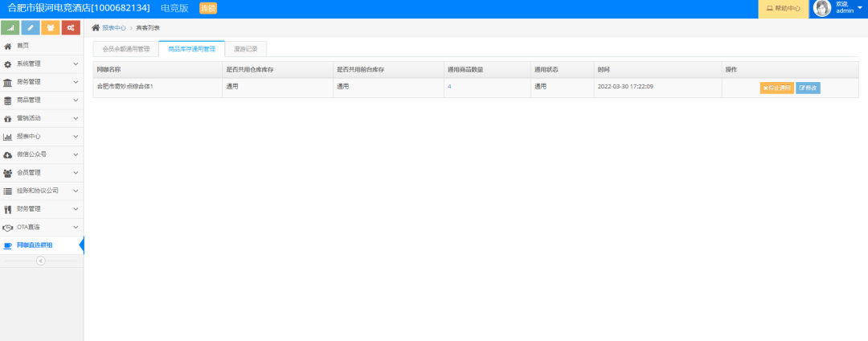This screenshot has width=868, height=341.
Task: Click the admin avatar picture
Action: coord(822,8)
